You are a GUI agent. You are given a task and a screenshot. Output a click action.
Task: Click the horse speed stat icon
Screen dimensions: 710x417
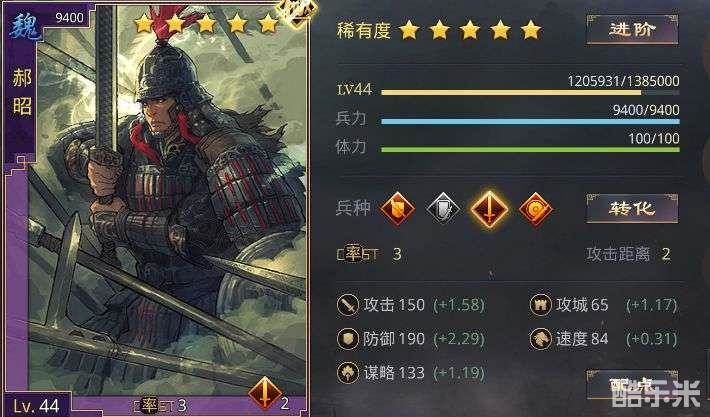coord(540,339)
